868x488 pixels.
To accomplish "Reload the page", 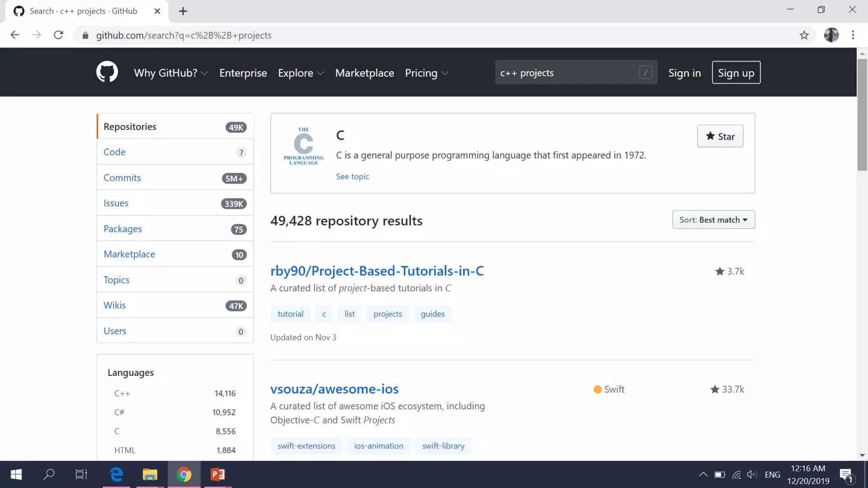I will [58, 35].
